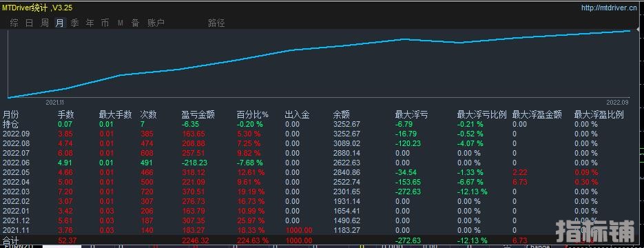This screenshot has width=644, height=248.
Task: Click the 路径 path button
Action: point(216,23)
